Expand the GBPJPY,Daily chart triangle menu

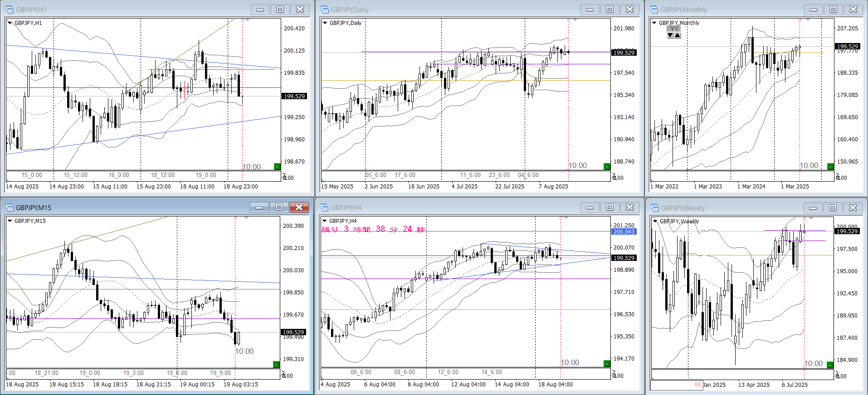[325, 23]
